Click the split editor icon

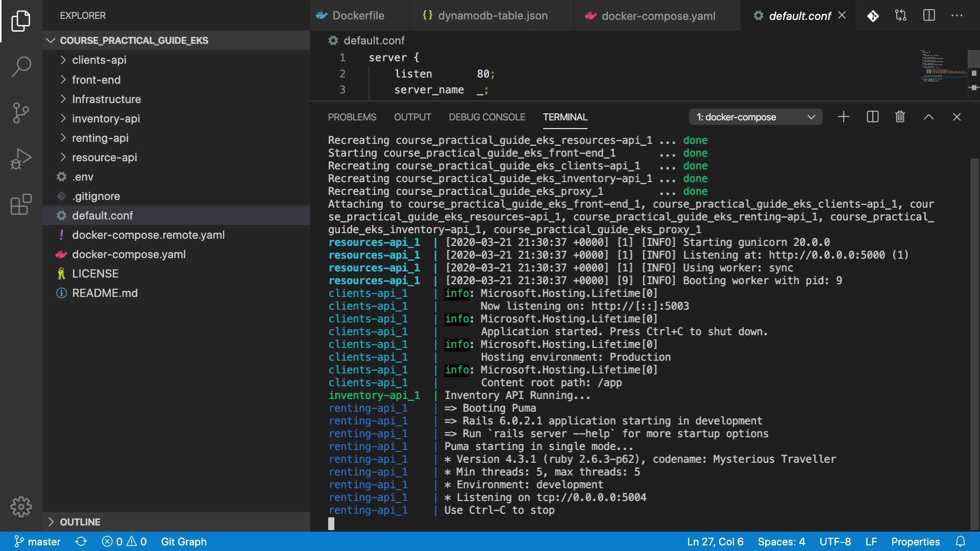[929, 16]
